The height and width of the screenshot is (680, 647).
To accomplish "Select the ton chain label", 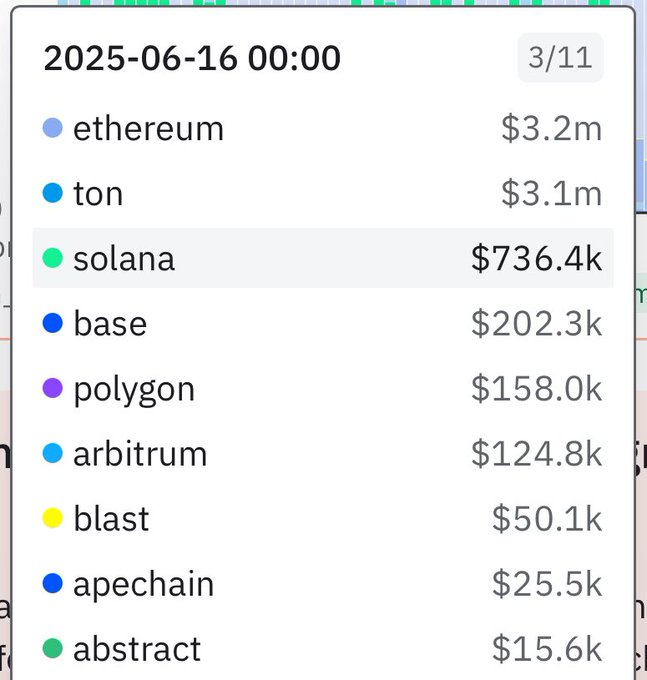I will pyautogui.click(x=98, y=194).
